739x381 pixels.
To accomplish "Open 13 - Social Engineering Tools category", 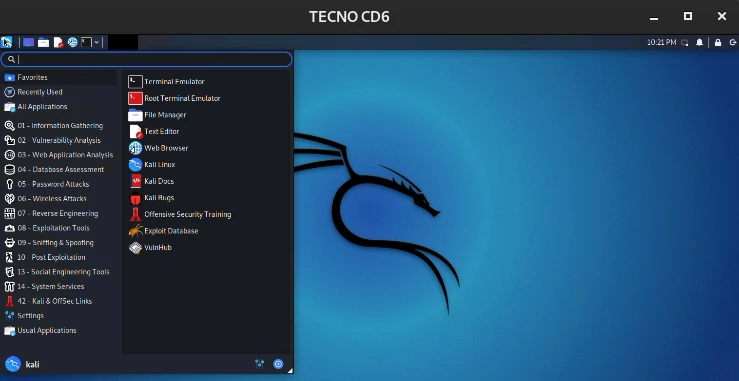I will [59, 272].
